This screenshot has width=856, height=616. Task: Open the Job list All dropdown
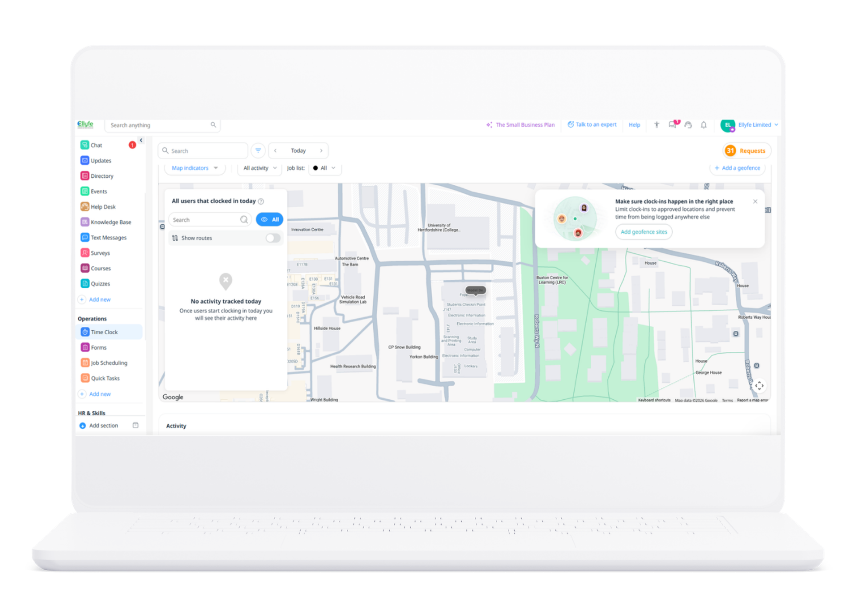[324, 168]
